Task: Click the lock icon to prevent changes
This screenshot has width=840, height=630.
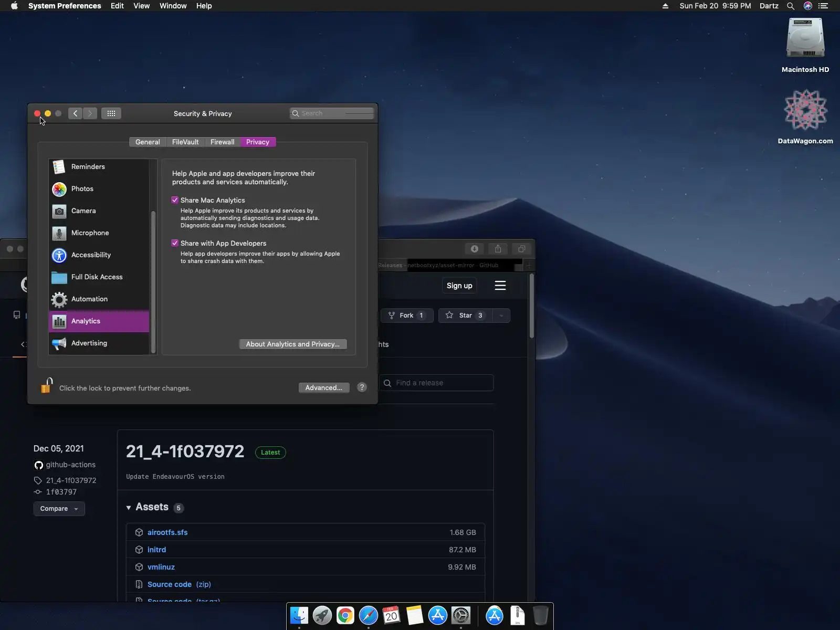Action: point(47,386)
